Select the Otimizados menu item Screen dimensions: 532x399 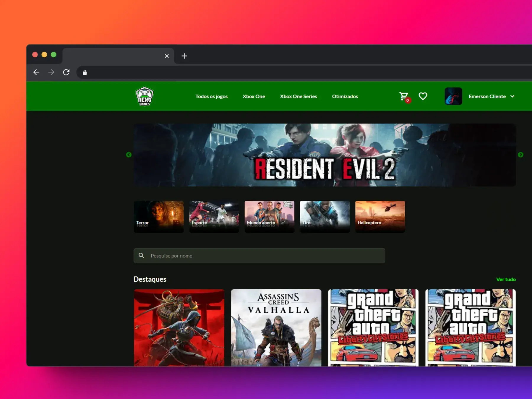tap(345, 96)
